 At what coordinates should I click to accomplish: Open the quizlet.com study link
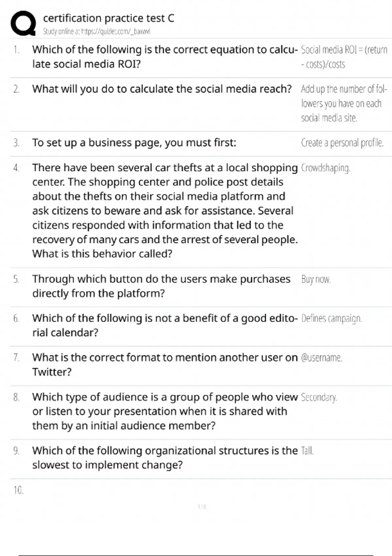pyautogui.click(x=97, y=32)
